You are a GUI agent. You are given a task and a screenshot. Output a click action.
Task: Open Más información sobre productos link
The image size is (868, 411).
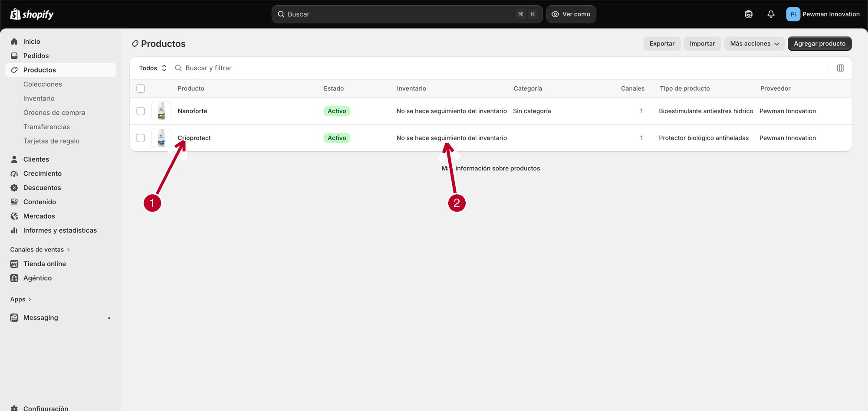coord(491,168)
